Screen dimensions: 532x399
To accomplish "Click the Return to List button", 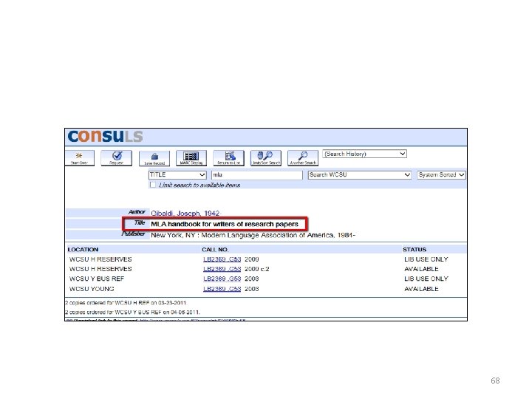I will coord(228,158).
